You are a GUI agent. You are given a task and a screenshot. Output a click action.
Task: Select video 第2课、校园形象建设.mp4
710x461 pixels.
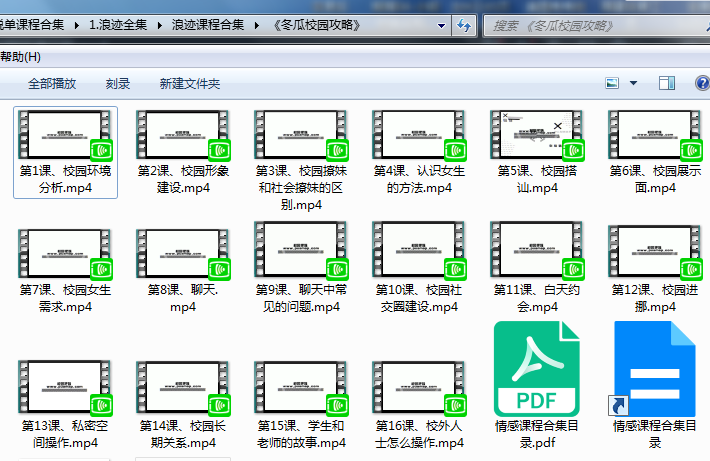pyautogui.click(x=183, y=153)
